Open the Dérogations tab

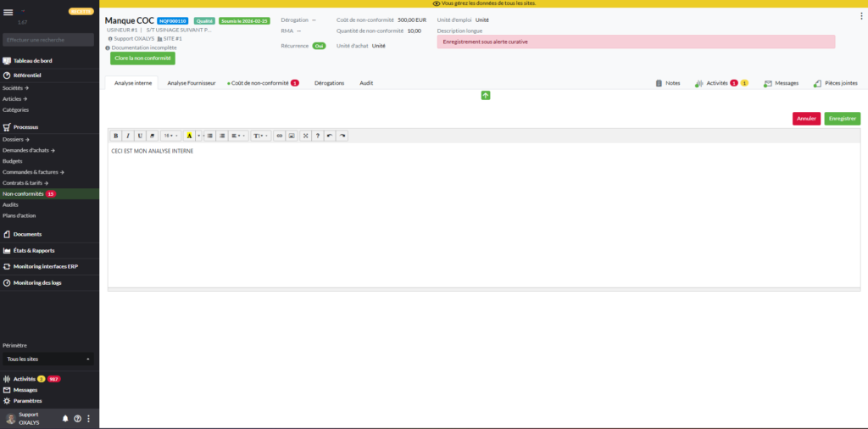329,83
